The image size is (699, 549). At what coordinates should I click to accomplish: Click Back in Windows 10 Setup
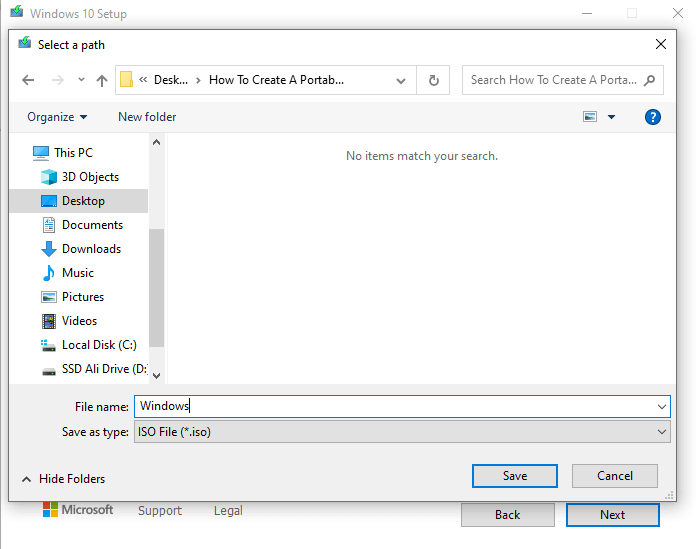tap(508, 515)
